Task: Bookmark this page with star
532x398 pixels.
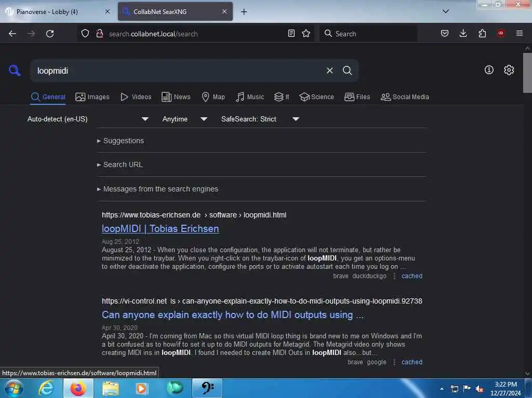Action: pos(306,33)
